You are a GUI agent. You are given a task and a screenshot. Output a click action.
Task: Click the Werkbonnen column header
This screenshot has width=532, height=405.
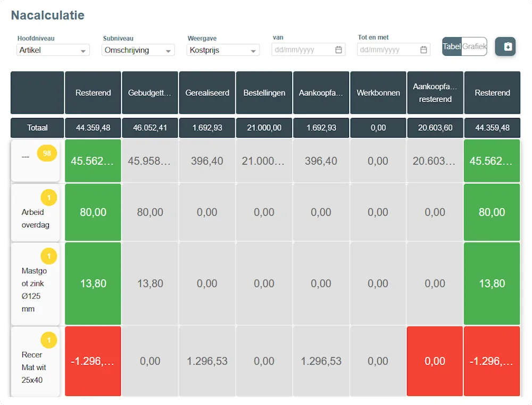point(378,93)
